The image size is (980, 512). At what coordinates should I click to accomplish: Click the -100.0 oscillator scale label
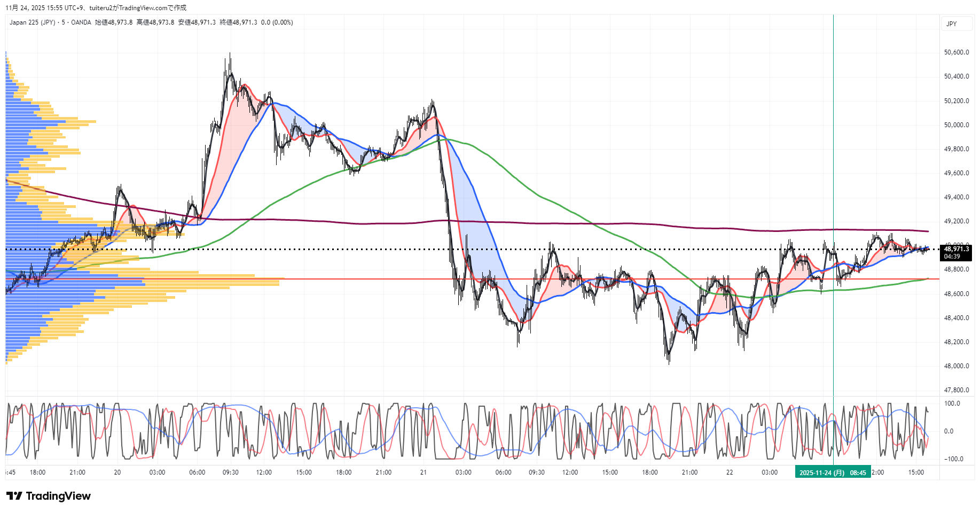click(953, 459)
